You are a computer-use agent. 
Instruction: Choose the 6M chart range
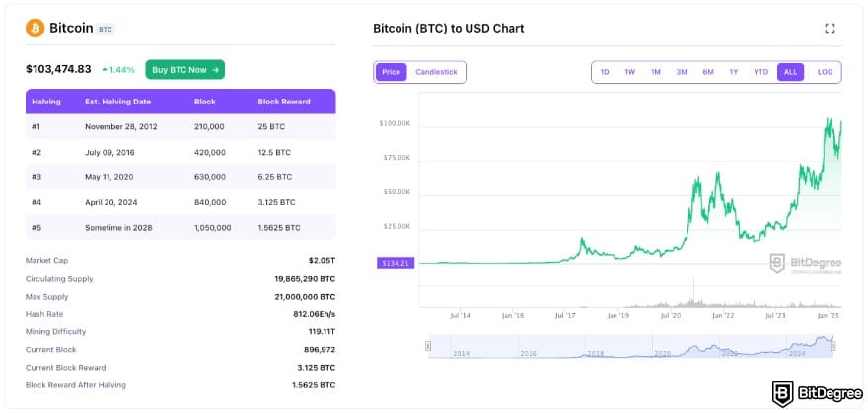click(707, 72)
